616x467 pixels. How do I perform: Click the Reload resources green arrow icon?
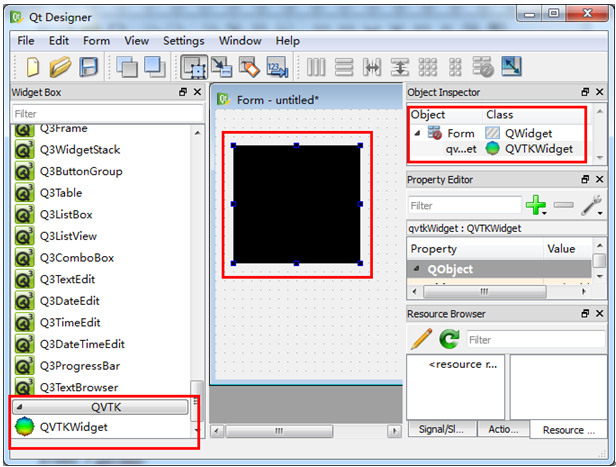[449, 339]
